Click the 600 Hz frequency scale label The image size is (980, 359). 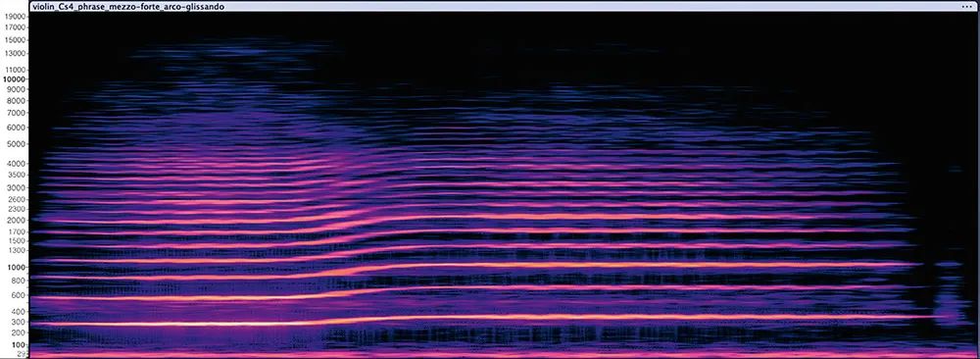tap(19, 295)
